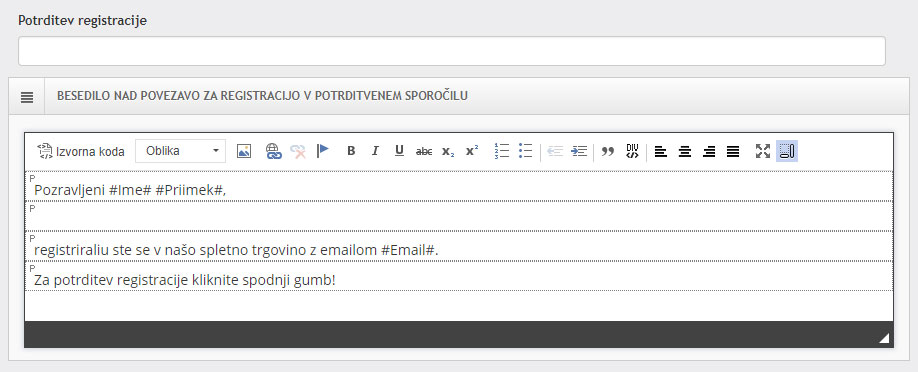
Task: Toggle underline formatting
Action: [x=399, y=151]
